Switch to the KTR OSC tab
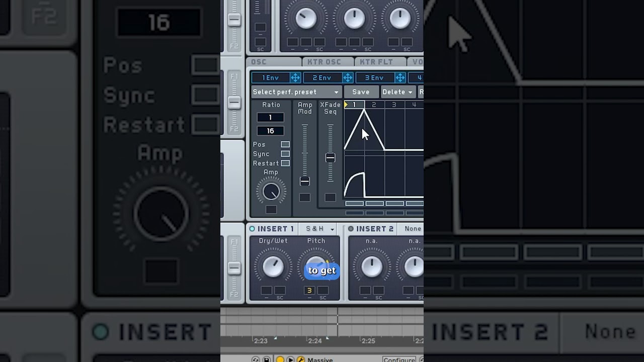 [328, 62]
